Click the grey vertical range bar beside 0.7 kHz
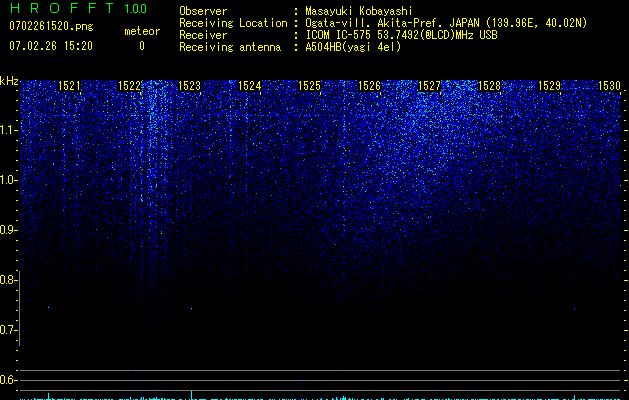The height and width of the screenshot is (400, 629). (20, 308)
